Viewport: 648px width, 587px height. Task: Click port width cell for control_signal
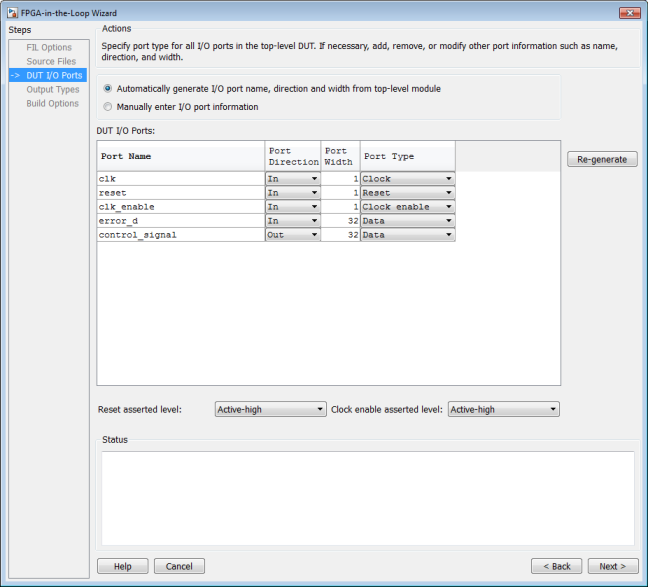point(341,235)
